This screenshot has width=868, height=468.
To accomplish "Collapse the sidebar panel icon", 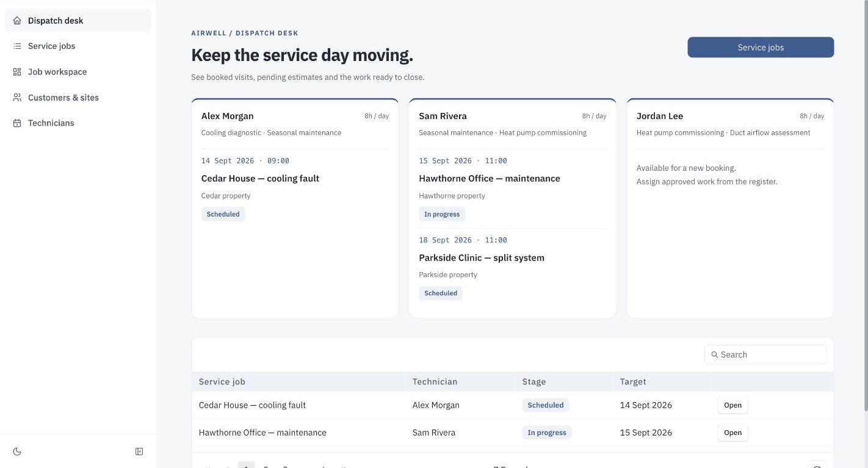I will 139,452.
